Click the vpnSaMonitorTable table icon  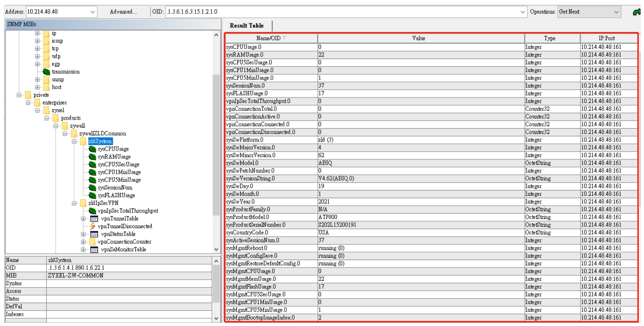[x=94, y=250]
